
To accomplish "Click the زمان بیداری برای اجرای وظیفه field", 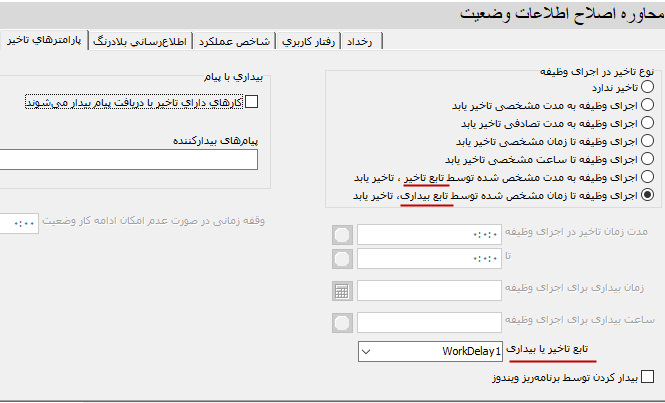I will tap(430, 291).
